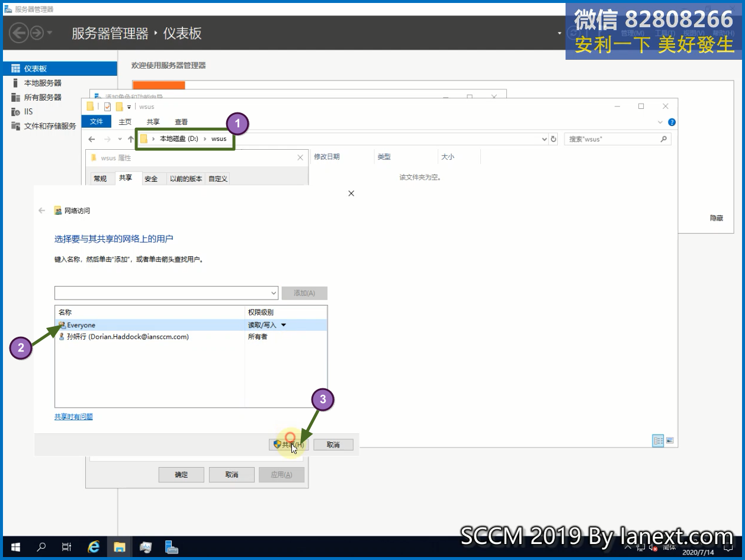Click the Explorer forward arrow

[107, 139]
